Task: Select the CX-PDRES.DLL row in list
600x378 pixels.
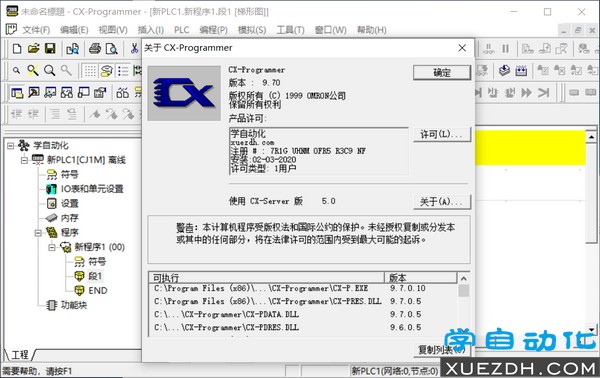Action: click(304, 327)
